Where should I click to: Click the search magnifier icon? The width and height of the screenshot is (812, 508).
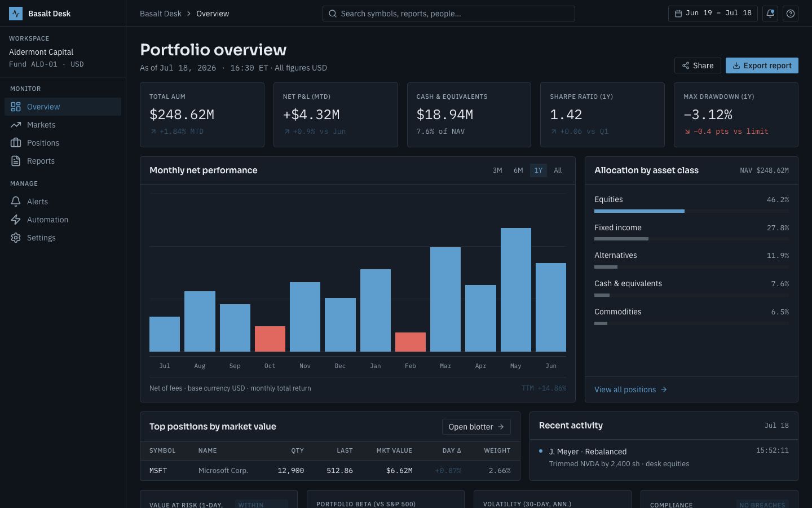(x=333, y=14)
